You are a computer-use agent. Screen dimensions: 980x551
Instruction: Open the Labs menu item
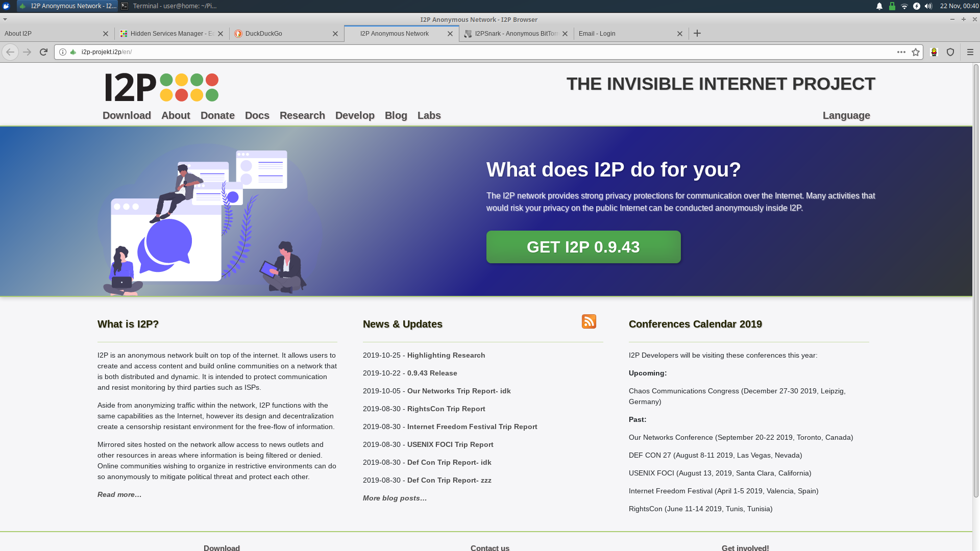(429, 115)
